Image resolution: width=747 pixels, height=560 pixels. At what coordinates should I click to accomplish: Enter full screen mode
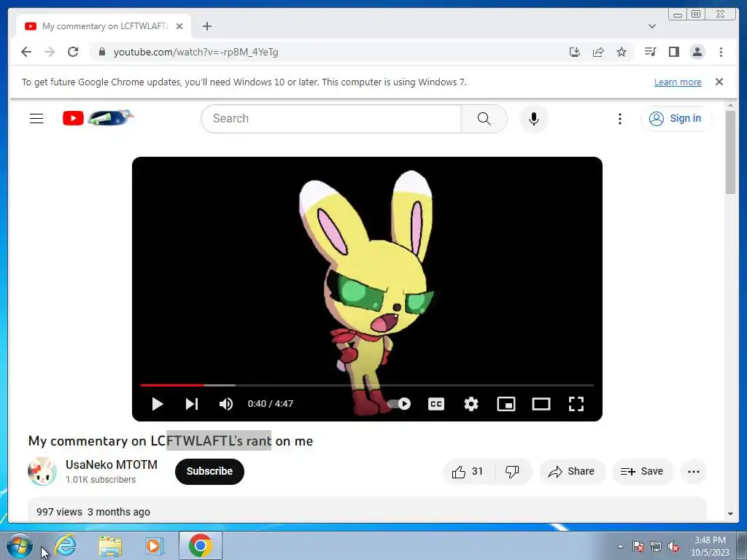[576, 404]
